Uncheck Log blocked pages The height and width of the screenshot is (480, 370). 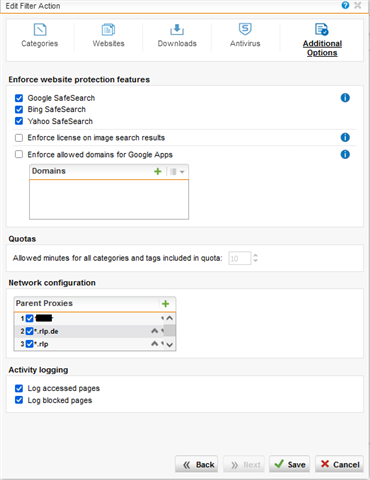pyautogui.click(x=19, y=400)
